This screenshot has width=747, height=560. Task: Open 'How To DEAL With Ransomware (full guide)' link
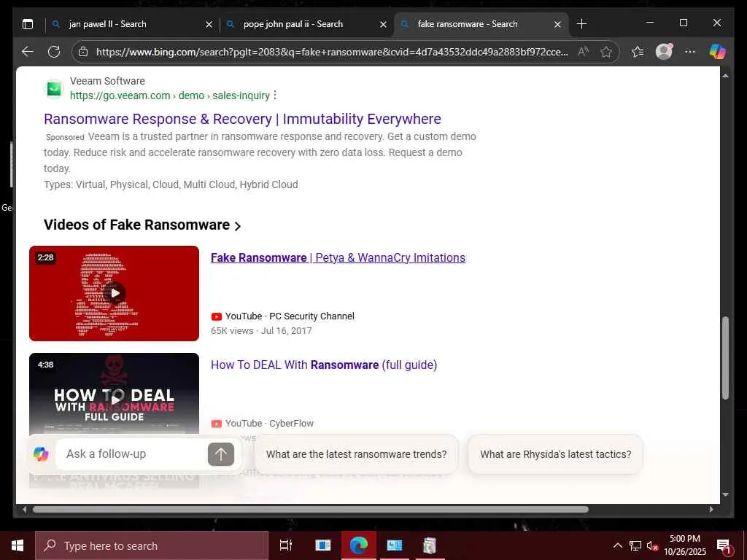tap(324, 365)
